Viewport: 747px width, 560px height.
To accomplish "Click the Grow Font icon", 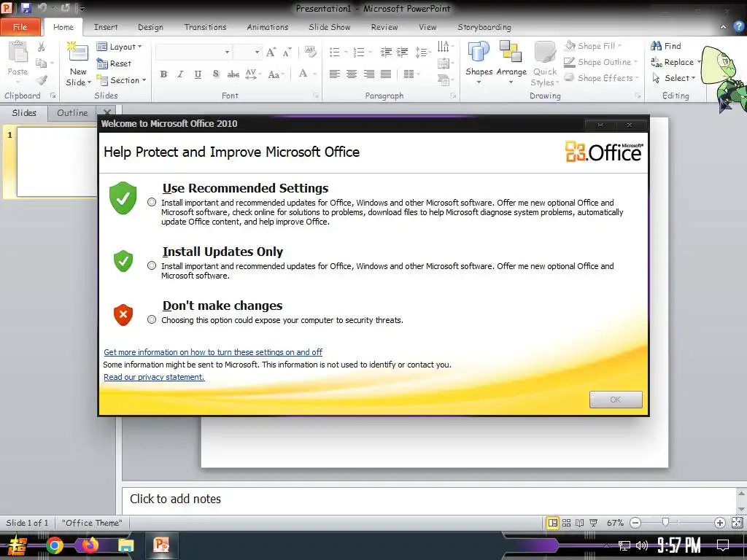I will (x=271, y=52).
